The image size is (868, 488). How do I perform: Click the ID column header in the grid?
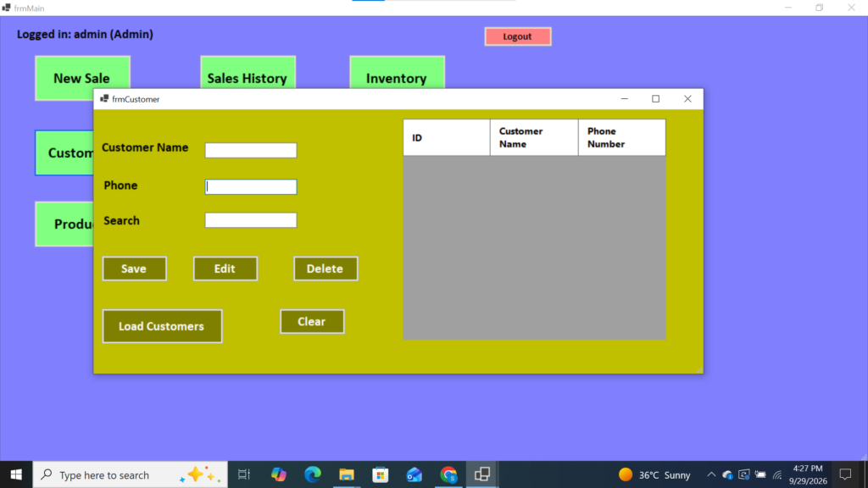(x=446, y=138)
